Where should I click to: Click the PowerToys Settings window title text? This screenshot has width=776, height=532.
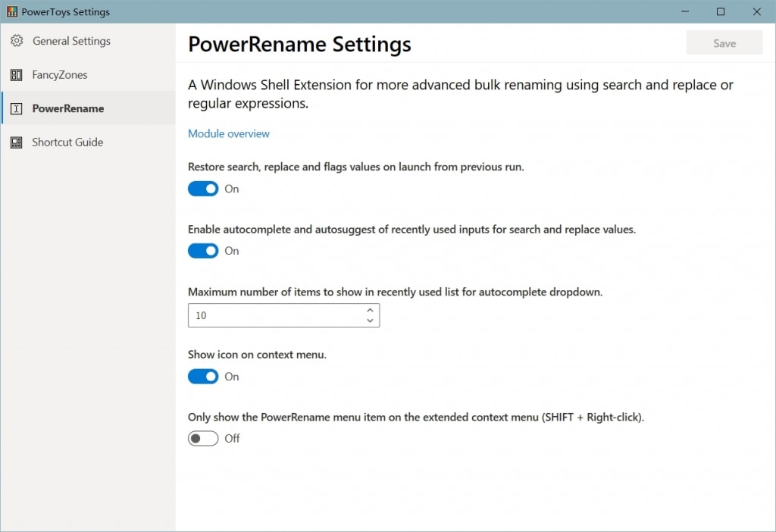pos(65,12)
